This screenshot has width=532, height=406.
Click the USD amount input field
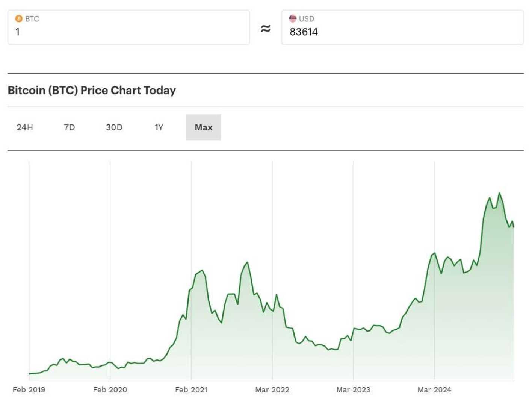point(402,27)
